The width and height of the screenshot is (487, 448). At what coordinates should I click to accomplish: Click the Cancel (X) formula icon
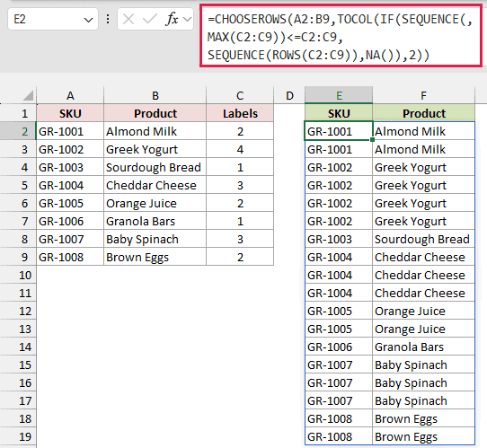[x=128, y=19]
